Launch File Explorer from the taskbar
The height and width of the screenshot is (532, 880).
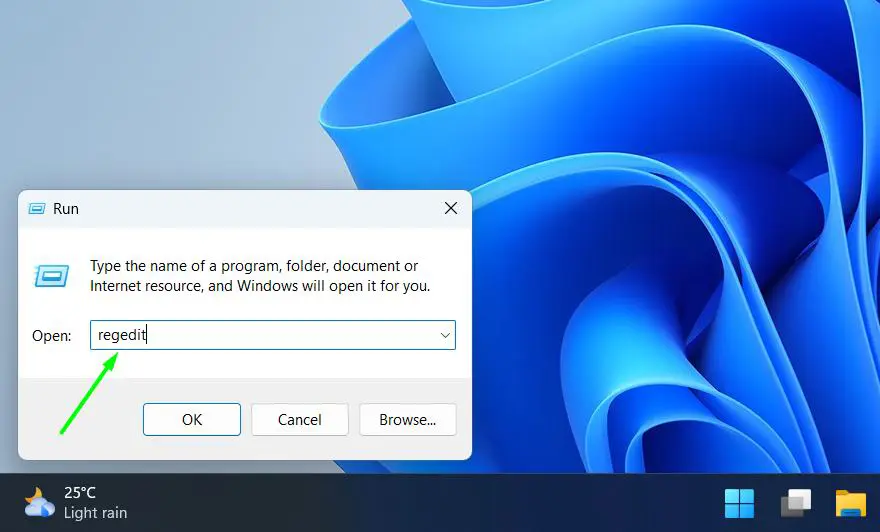(x=851, y=503)
